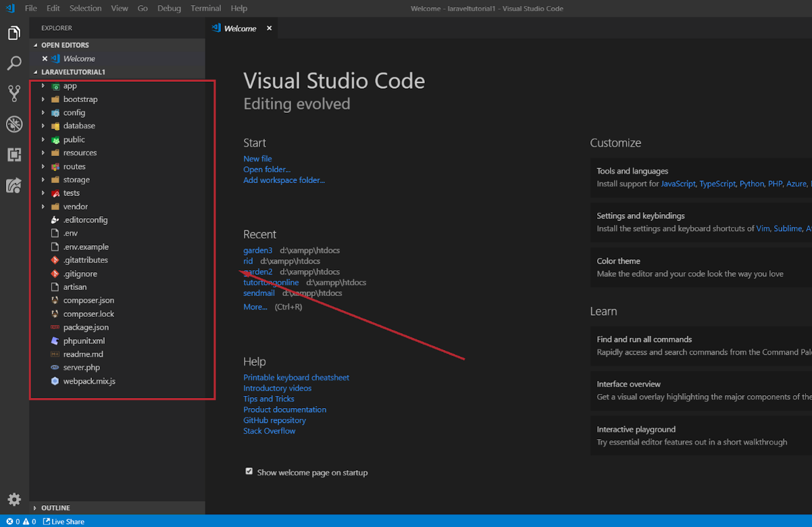
Task: Open the Printable keyboard cheatsheet link
Action: click(x=296, y=378)
